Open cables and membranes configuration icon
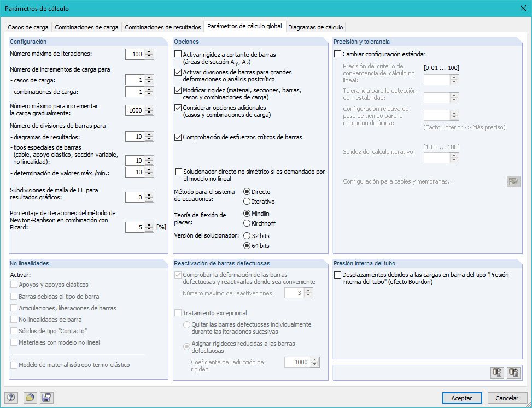The height and width of the screenshot is (408, 532). click(513, 181)
